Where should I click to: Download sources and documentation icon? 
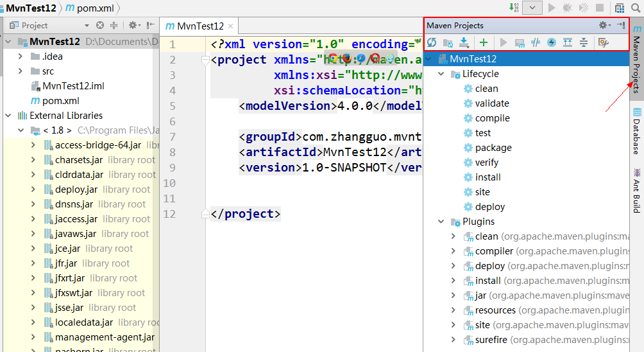pos(464,42)
